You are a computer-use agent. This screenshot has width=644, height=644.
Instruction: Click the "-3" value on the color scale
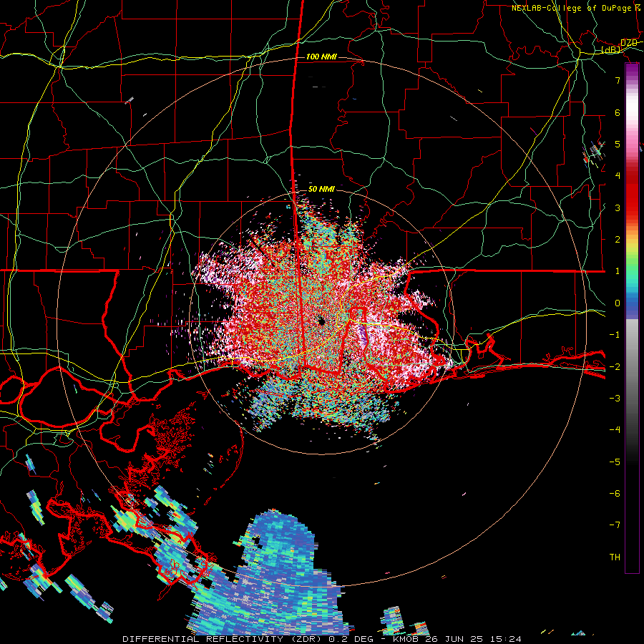coord(615,399)
